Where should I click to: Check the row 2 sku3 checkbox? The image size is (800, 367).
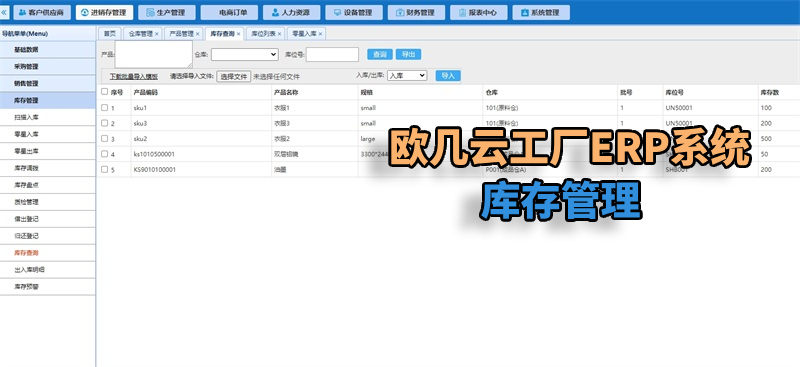105,123
